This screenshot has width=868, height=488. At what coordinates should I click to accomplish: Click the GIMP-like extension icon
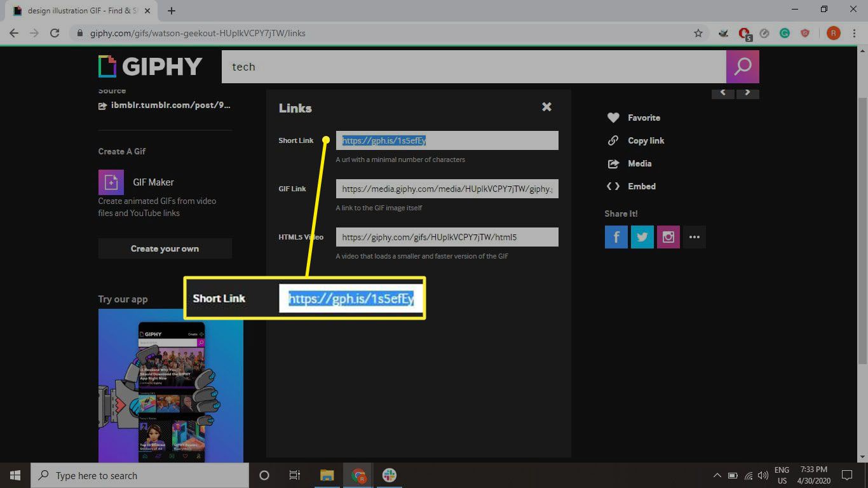(x=724, y=33)
